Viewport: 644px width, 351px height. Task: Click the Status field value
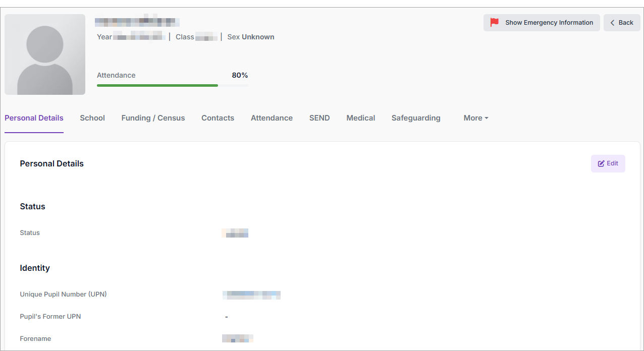235,233
